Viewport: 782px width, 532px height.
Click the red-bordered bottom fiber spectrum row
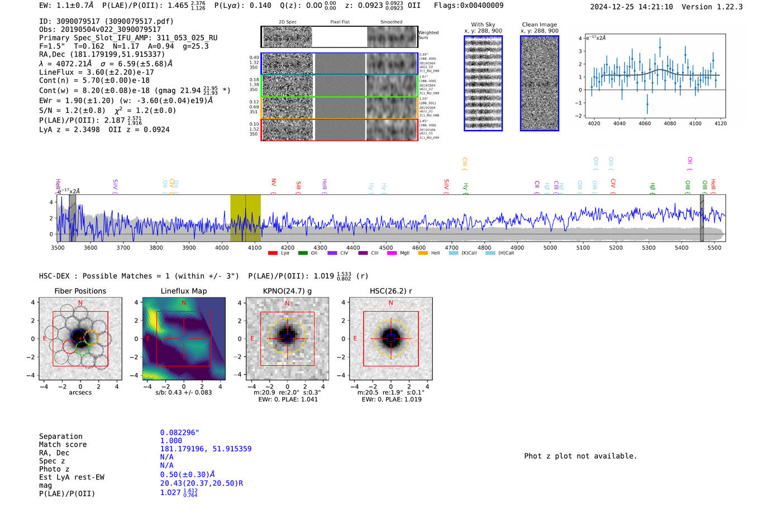[x=339, y=130]
